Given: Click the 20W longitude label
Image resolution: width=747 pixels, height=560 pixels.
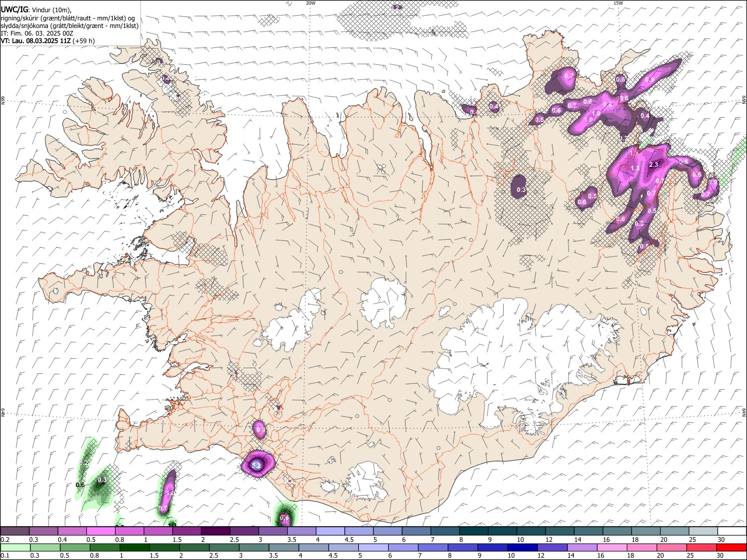Looking at the screenshot, I should [x=311, y=3].
